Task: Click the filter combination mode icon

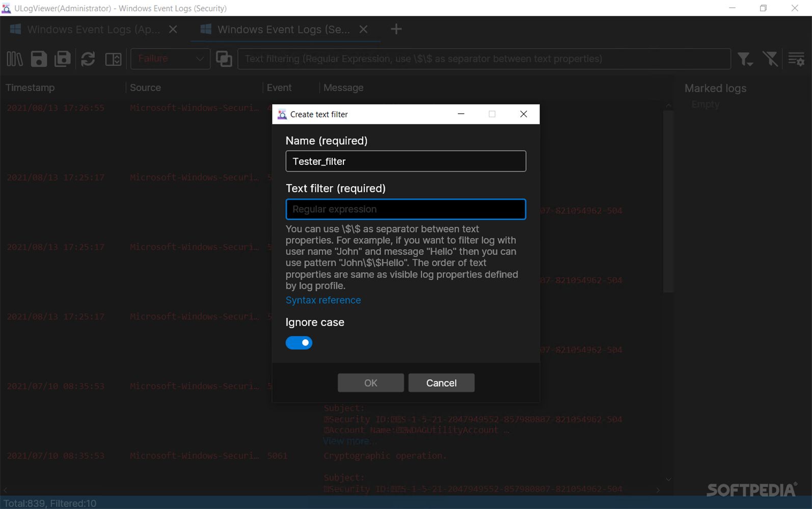Action: pyautogui.click(x=224, y=59)
